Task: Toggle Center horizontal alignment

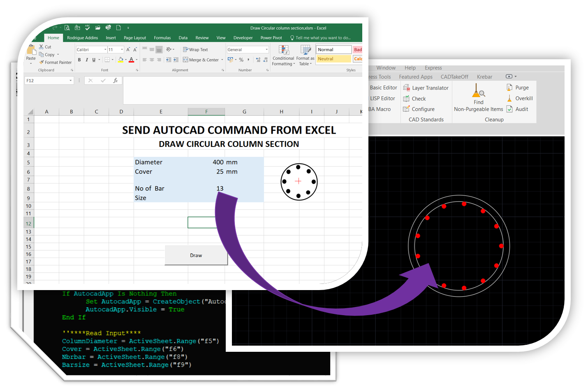Action: (152, 60)
